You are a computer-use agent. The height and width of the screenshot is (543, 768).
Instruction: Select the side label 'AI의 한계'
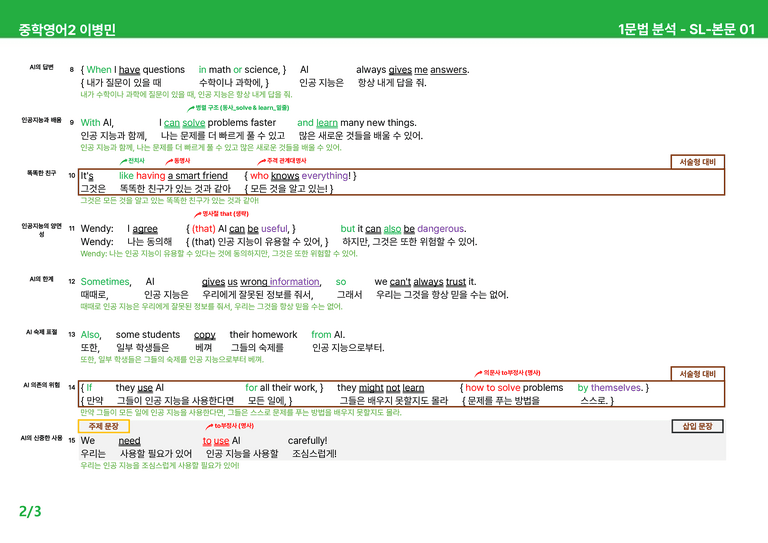click(42, 279)
